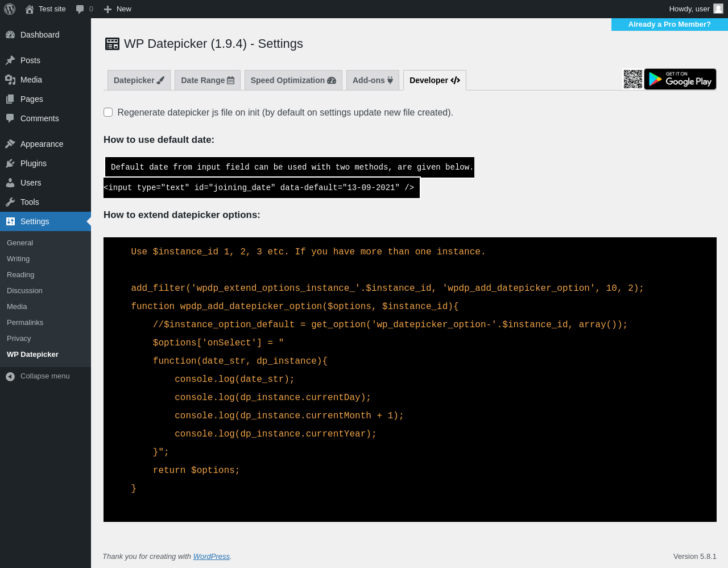Click the QR code image
The width and height of the screenshot is (728, 568).
click(x=632, y=79)
